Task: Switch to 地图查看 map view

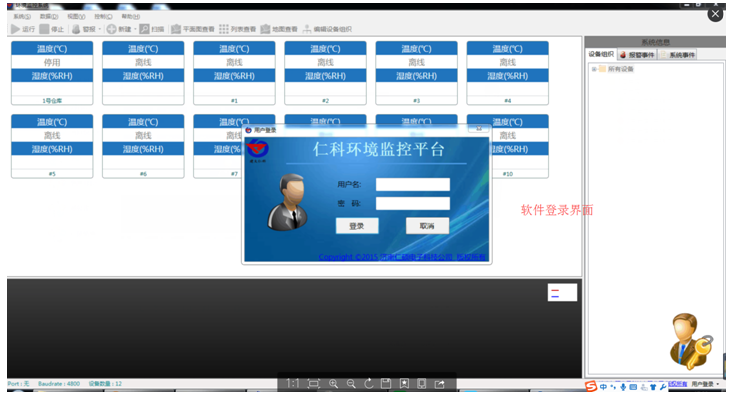Action: click(279, 29)
